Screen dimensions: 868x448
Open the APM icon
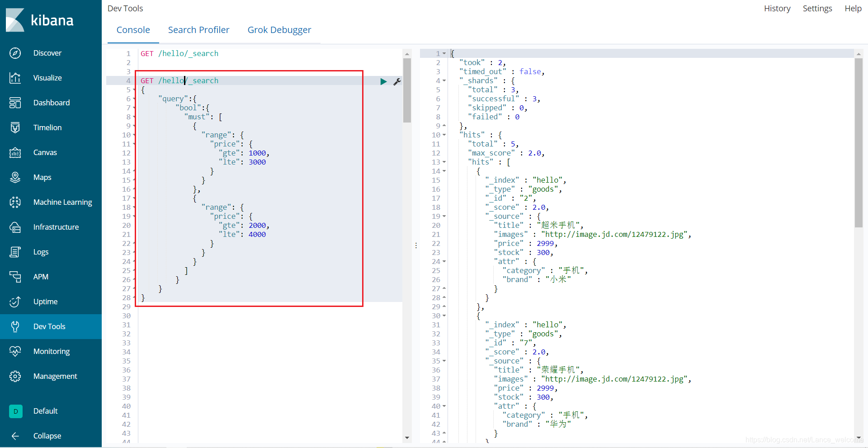point(15,277)
